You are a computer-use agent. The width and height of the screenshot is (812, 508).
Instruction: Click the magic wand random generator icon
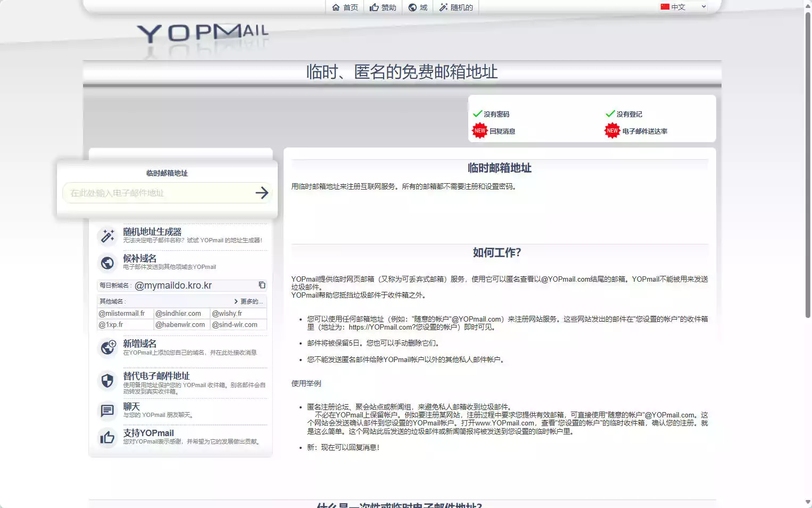[108, 235]
